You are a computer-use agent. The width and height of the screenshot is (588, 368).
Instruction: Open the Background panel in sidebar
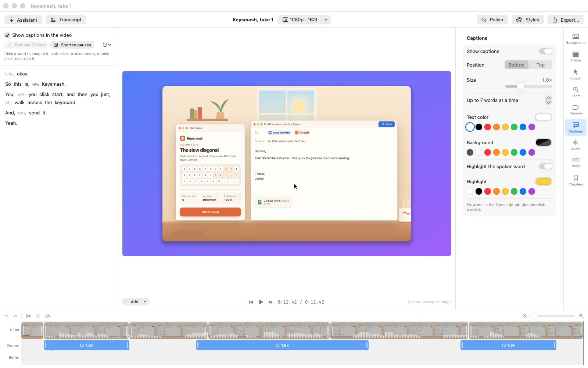click(x=576, y=39)
